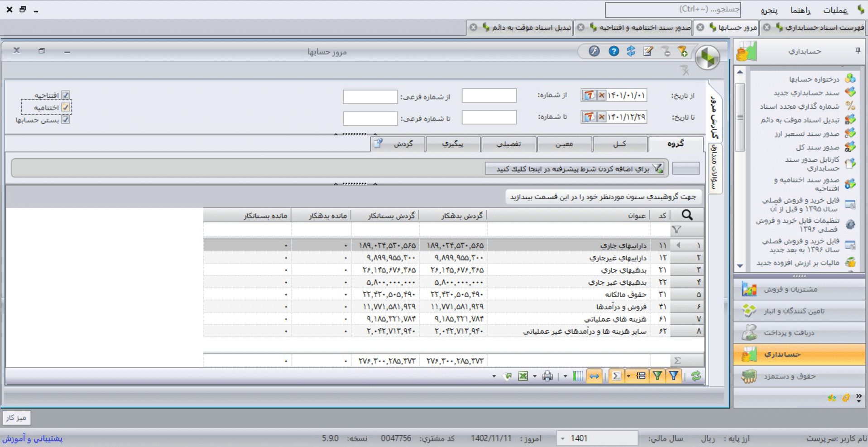Click the magnifier search icon in table header
The width and height of the screenshot is (868, 447).
point(687,215)
